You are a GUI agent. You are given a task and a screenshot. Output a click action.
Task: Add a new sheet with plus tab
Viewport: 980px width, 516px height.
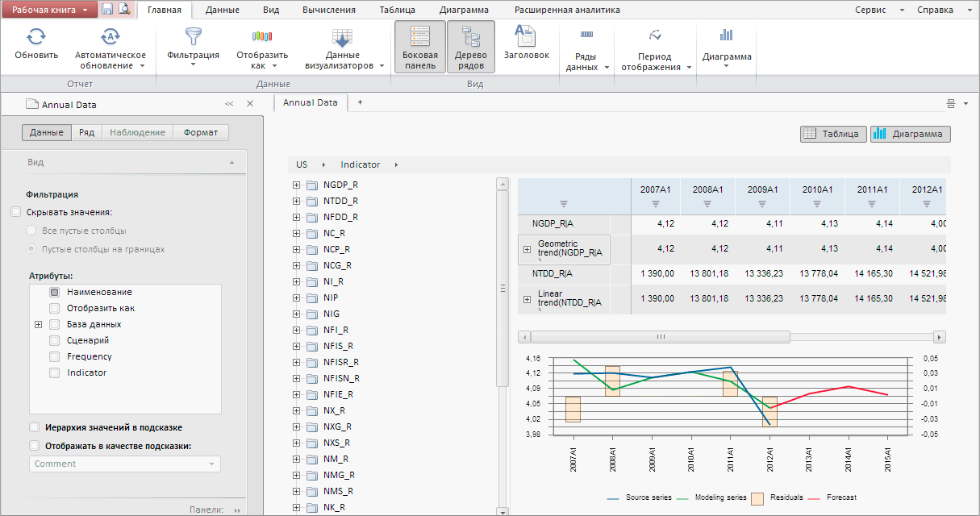pyautogui.click(x=360, y=102)
